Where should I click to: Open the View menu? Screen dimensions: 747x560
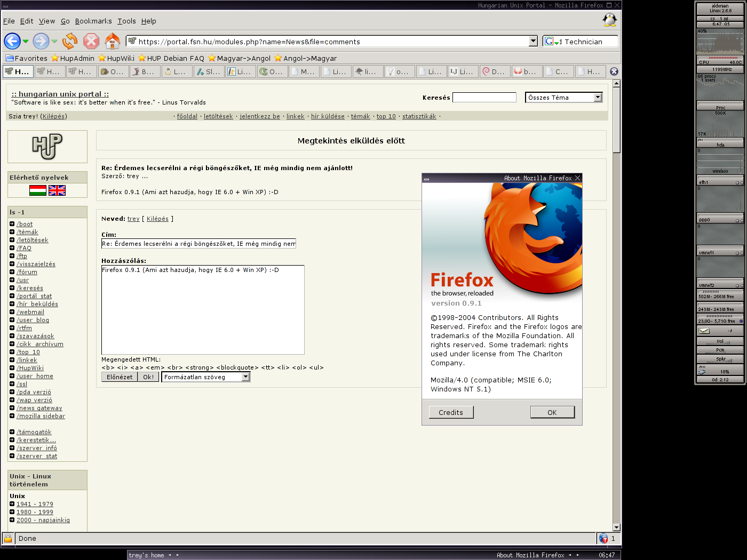(47, 21)
